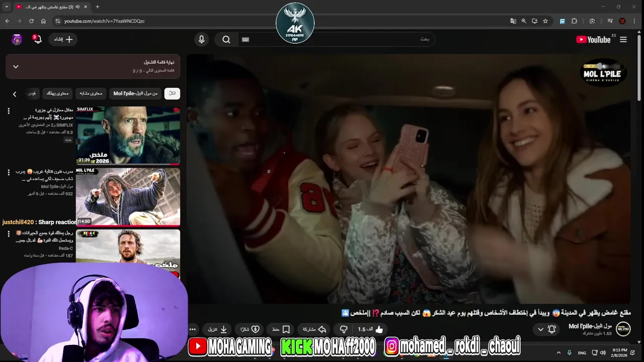Open taskbar volume control

(x=603, y=353)
